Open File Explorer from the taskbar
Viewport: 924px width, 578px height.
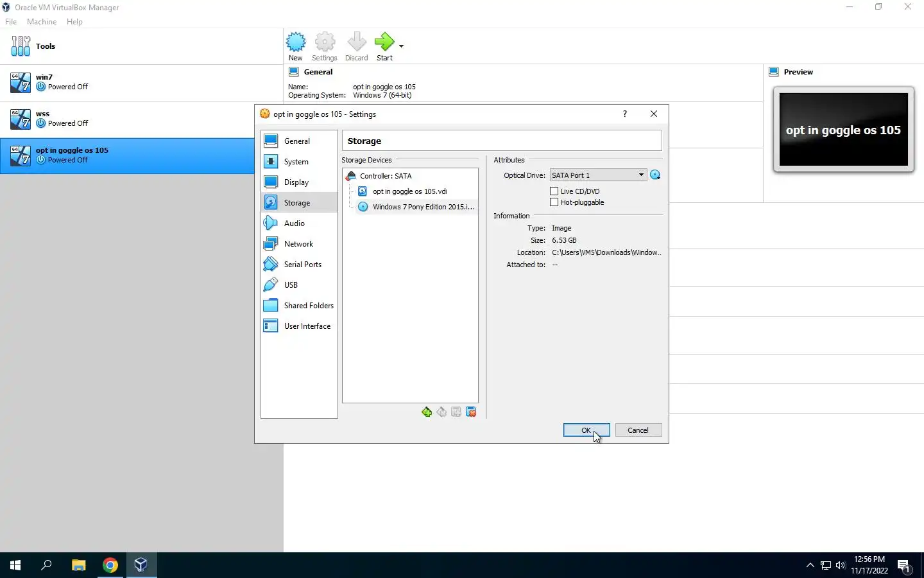click(x=78, y=565)
